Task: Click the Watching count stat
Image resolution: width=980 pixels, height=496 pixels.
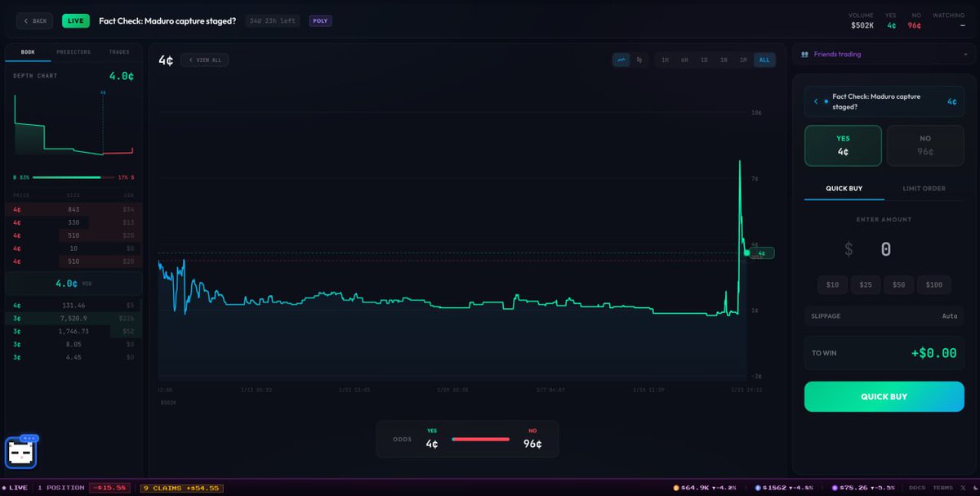Action: pos(948,20)
